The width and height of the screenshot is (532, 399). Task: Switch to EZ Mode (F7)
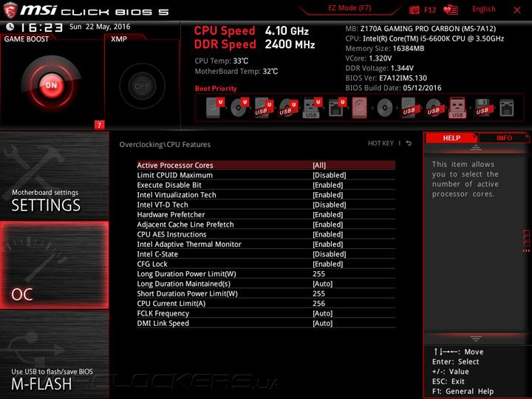coord(349,8)
